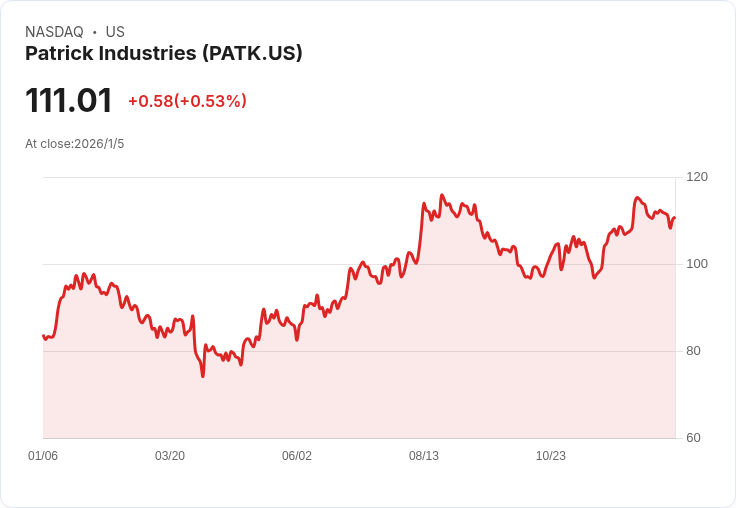Image resolution: width=736 pixels, height=508 pixels.
Task: Select the 03/20 date axis label
Action: point(170,455)
